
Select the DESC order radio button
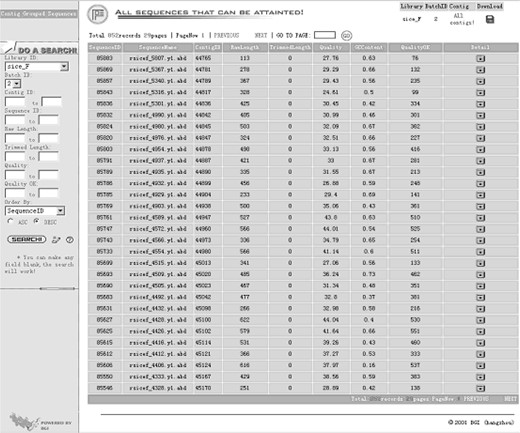[x=36, y=221]
